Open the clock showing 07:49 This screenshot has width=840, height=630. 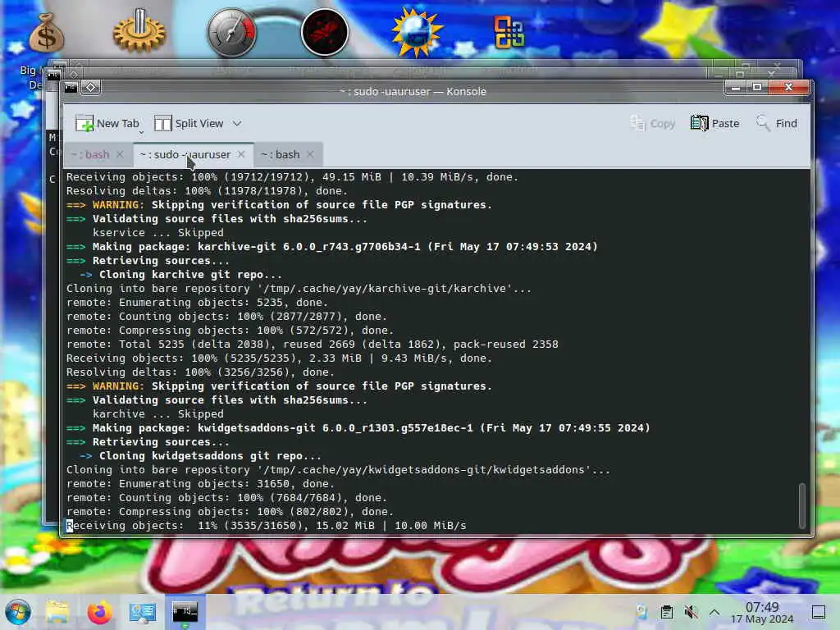click(x=762, y=612)
